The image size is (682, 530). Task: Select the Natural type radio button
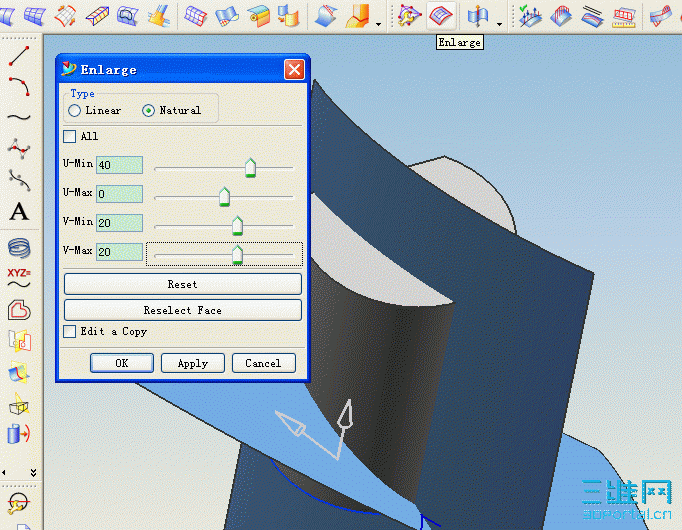pyautogui.click(x=148, y=110)
